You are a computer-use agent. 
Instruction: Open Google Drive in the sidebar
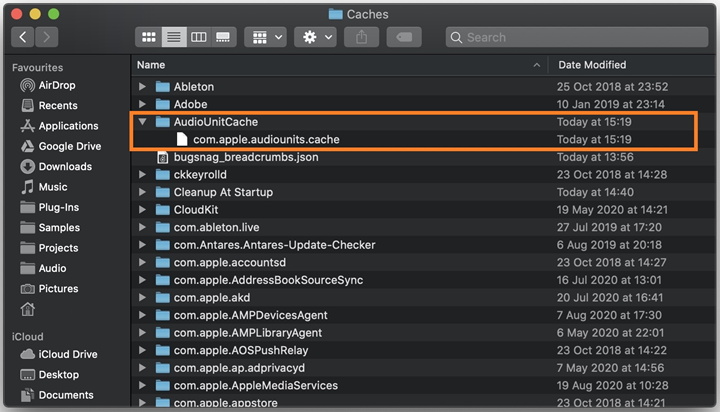click(x=61, y=146)
